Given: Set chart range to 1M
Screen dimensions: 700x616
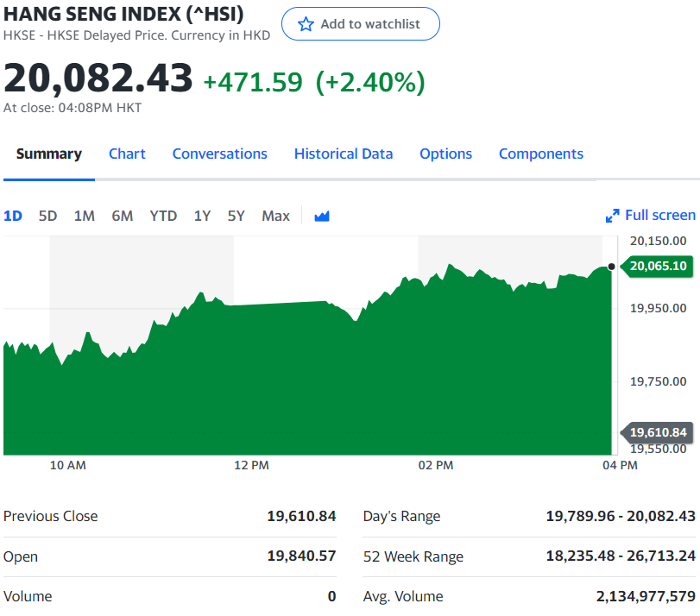Looking at the screenshot, I should pyautogui.click(x=85, y=216).
